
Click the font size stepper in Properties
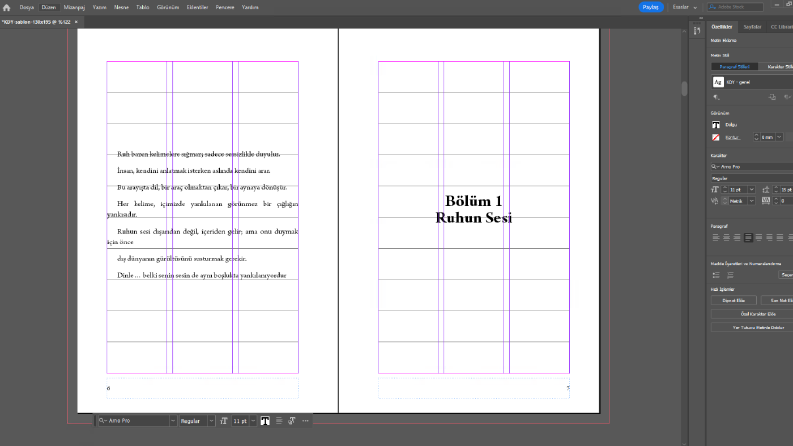(725, 190)
